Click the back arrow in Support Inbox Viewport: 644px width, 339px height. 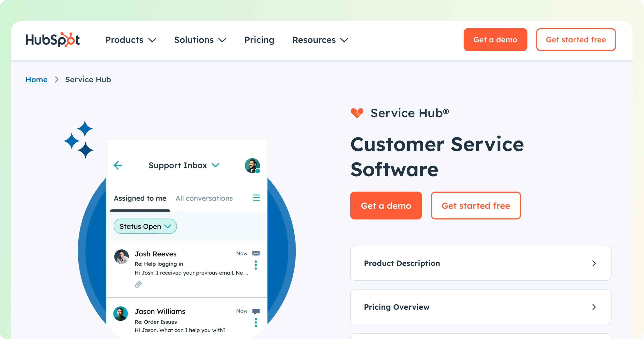(118, 165)
